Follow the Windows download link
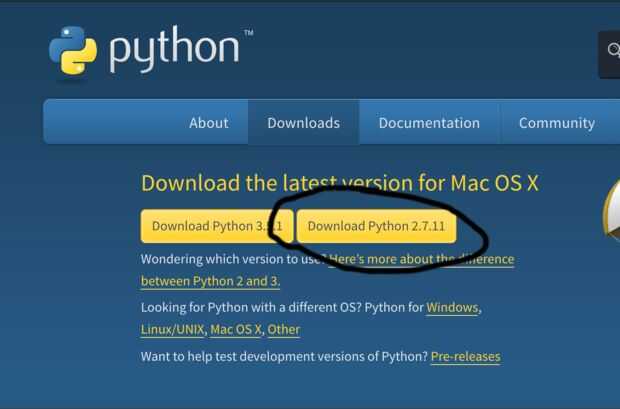620x409 pixels. (x=453, y=307)
